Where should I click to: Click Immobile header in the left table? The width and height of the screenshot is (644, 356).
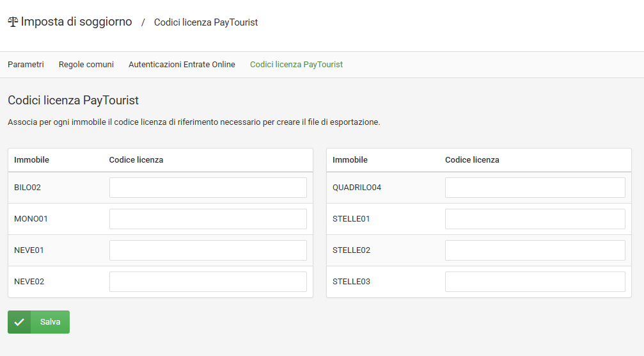pos(31,160)
